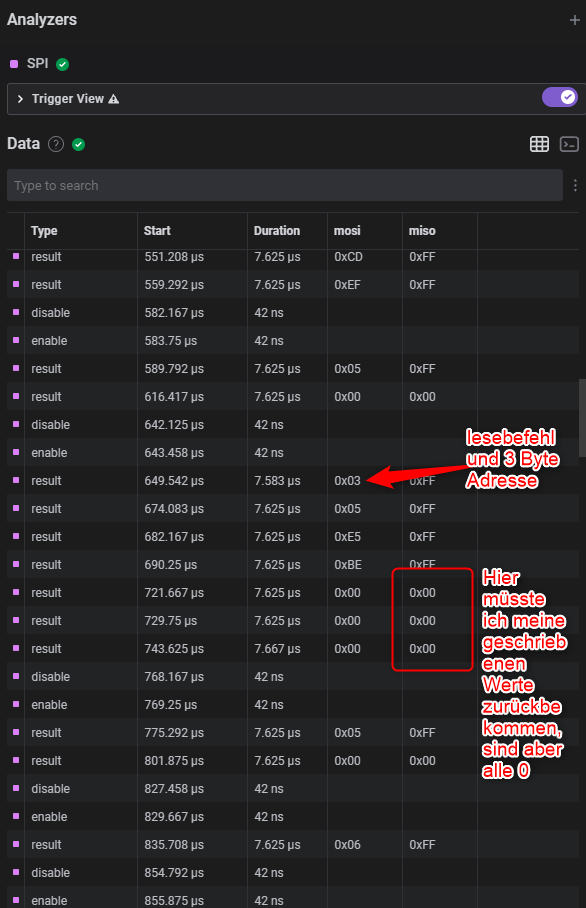Select the disable row at 827.458 µs

(293, 789)
